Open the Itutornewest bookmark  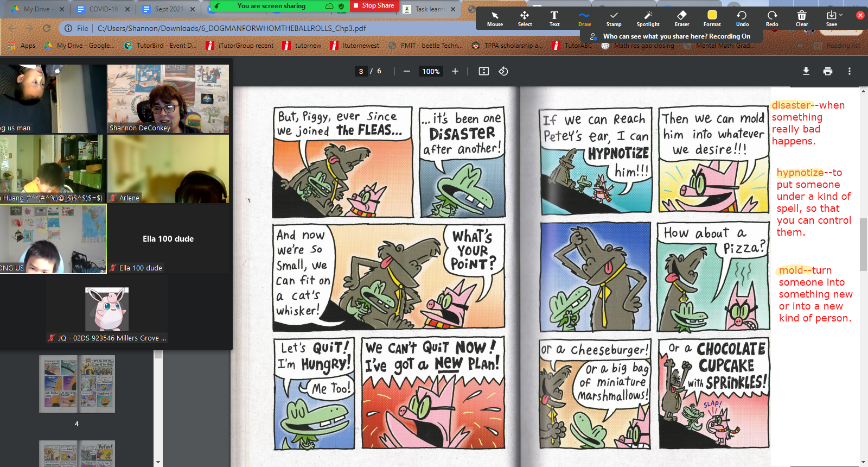pos(354,46)
